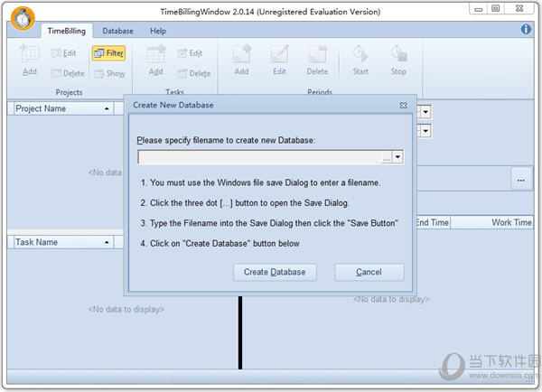Close the Create New Database dialog
Viewport: 542px width, 392px height.
click(403, 105)
